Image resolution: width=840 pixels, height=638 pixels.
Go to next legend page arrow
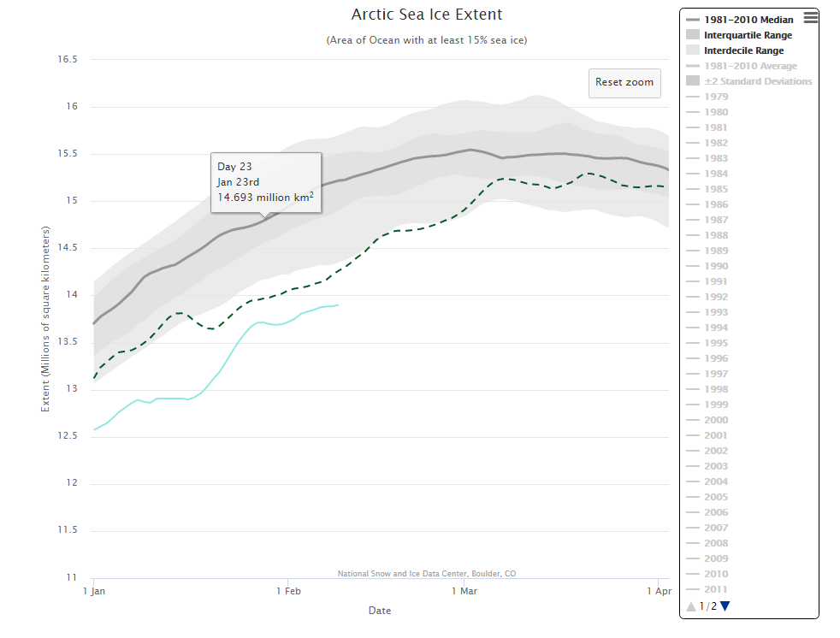point(725,606)
